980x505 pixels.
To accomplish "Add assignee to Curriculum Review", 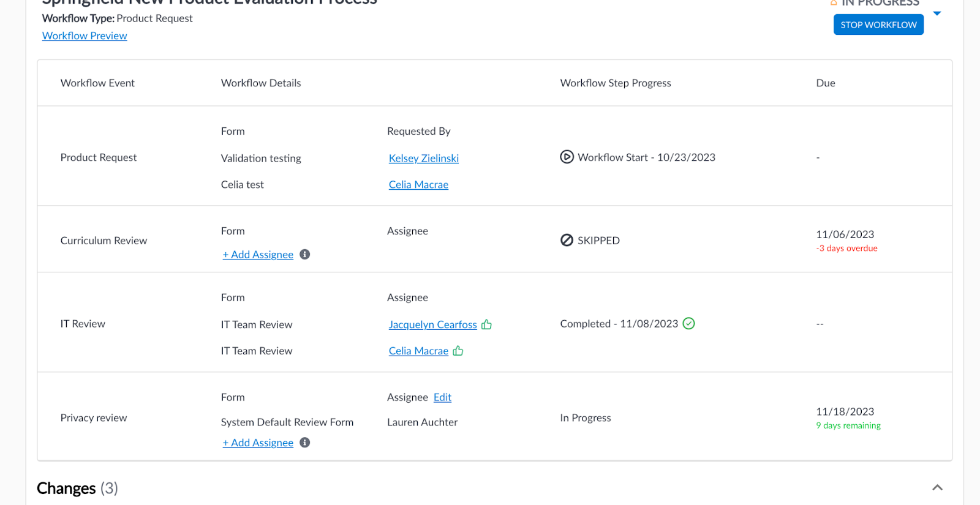I will [258, 255].
